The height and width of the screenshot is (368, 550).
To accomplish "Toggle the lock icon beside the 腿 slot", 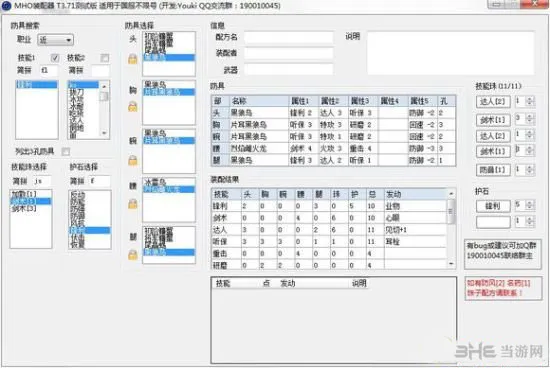I will [x=133, y=254].
